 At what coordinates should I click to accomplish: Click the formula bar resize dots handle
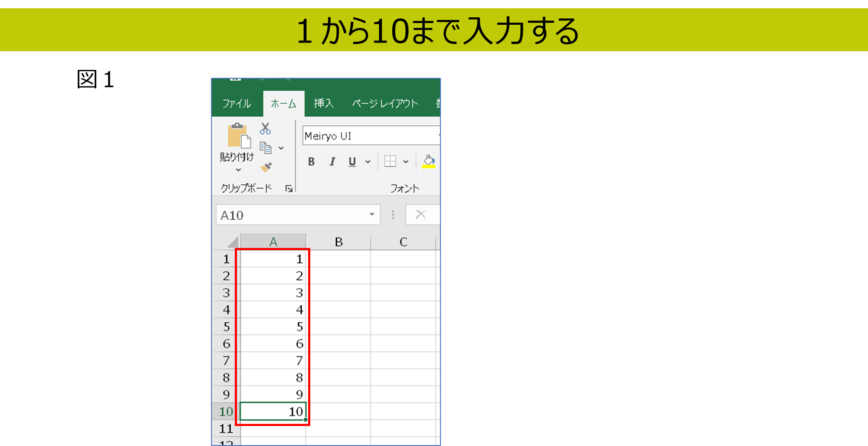pos(393,215)
